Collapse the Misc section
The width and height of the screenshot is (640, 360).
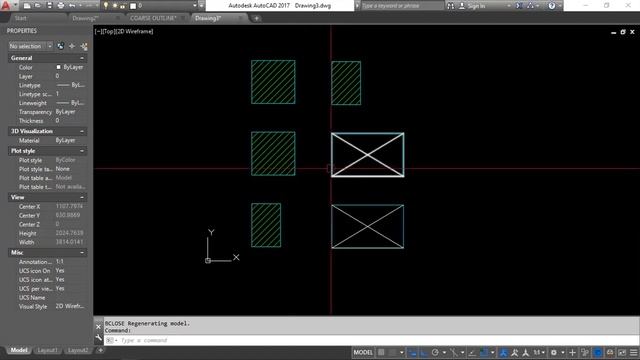tap(82, 252)
